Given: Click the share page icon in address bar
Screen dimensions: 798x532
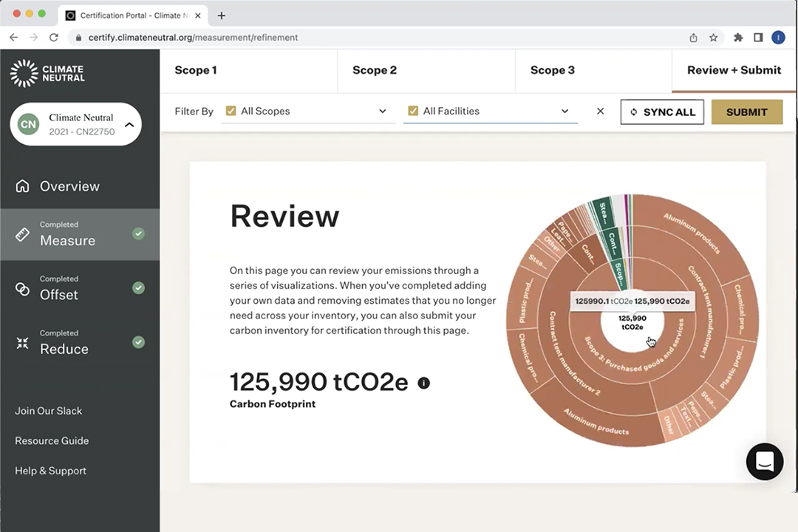Looking at the screenshot, I should click(x=693, y=37).
